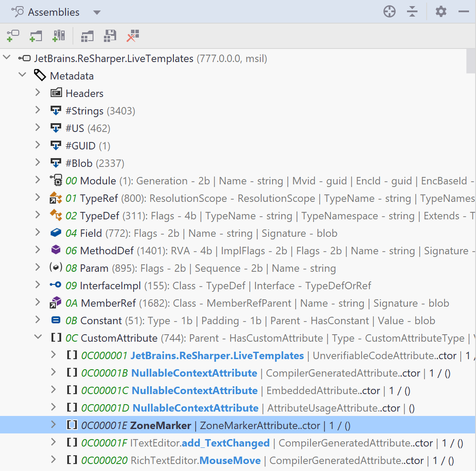Click the Module table chip icon
Image resolution: width=476 pixels, height=471 pixels.
click(56, 180)
